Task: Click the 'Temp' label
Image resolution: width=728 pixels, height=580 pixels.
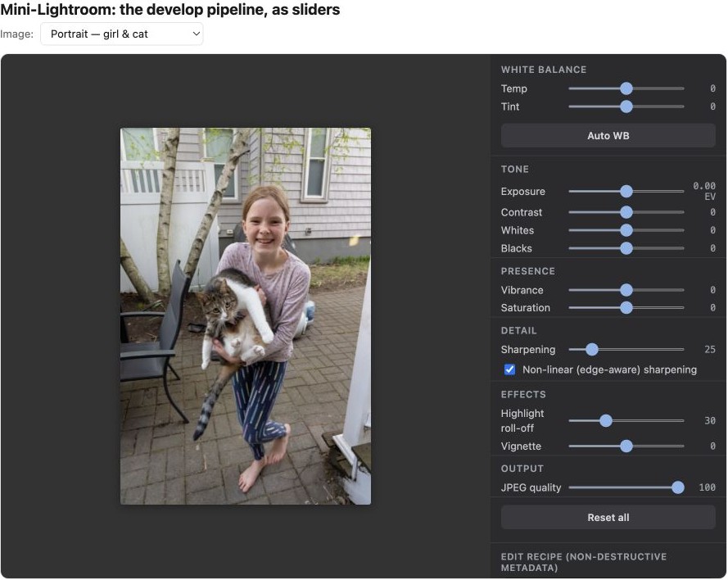Action: [x=514, y=88]
